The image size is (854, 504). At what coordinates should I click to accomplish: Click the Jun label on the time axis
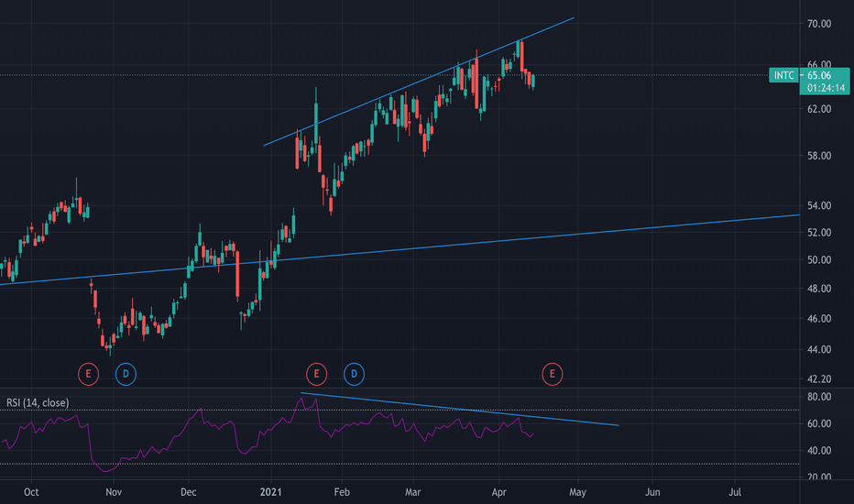click(x=652, y=492)
